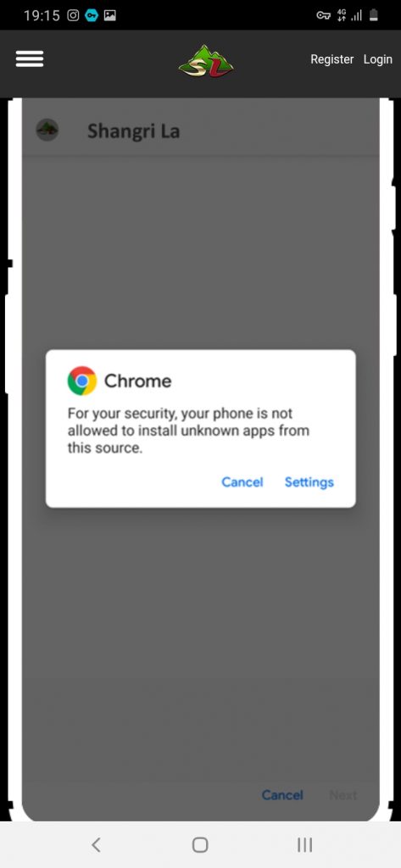This screenshot has width=401, height=868.
Task: Tap the dimmed Cancel button at bottom
Action: coord(282,795)
